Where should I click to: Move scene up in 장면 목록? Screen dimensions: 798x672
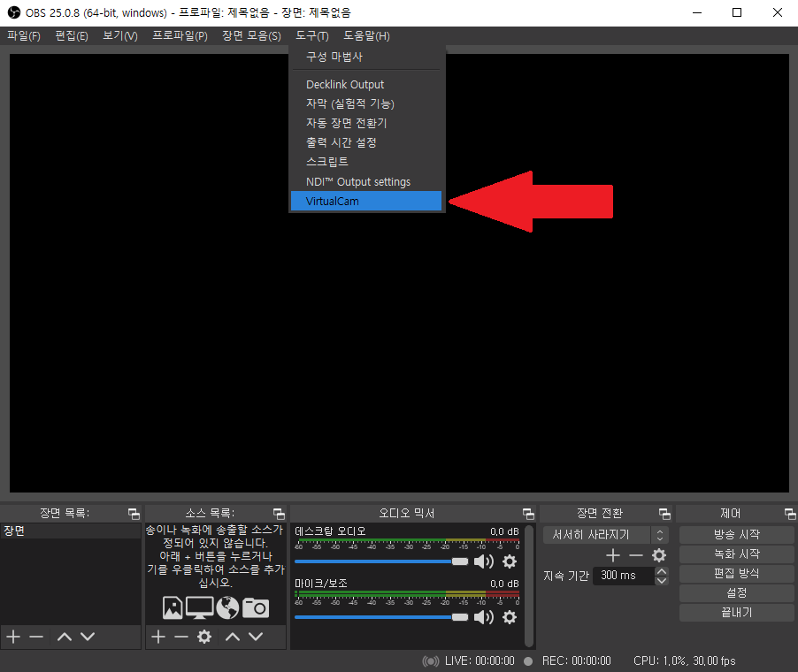click(x=64, y=637)
